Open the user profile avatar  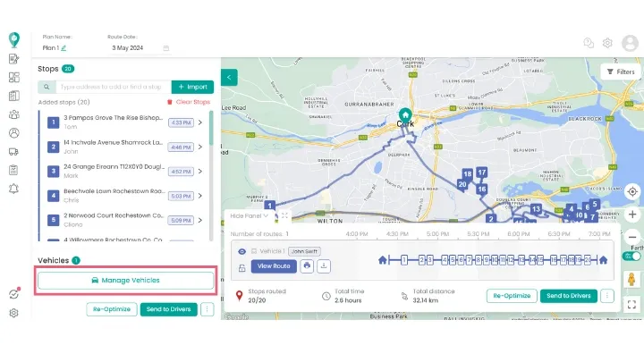coord(629,42)
